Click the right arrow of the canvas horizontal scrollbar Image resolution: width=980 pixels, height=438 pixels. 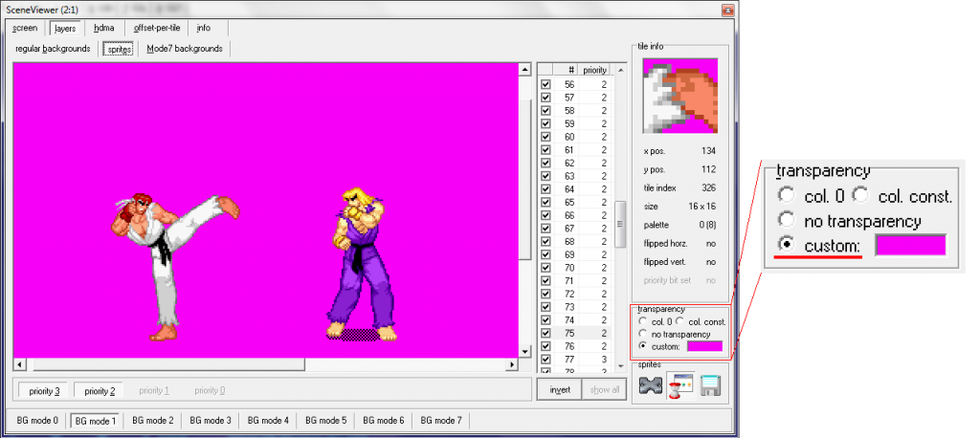(x=509, y=365)
